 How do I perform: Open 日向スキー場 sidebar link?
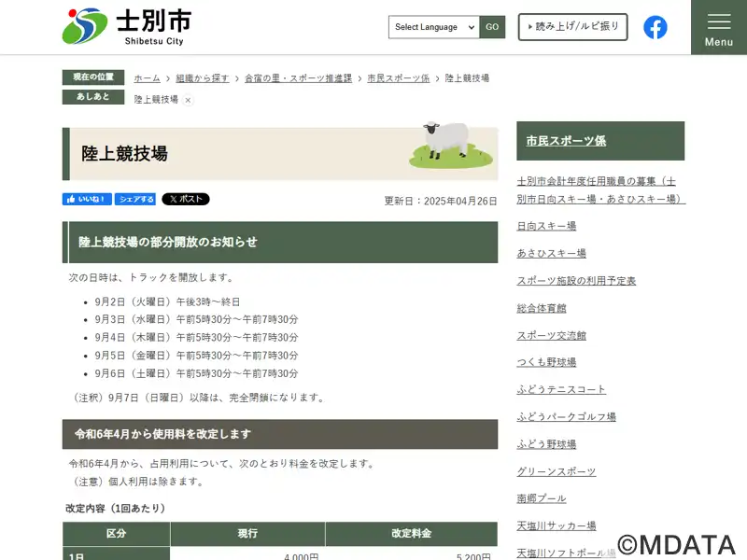(546, 226)
